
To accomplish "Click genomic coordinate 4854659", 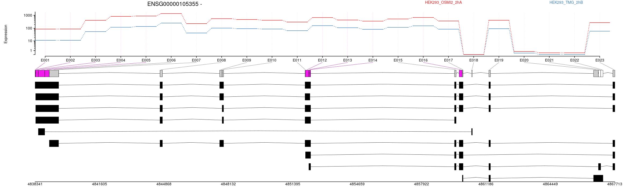I will [357, 184].
